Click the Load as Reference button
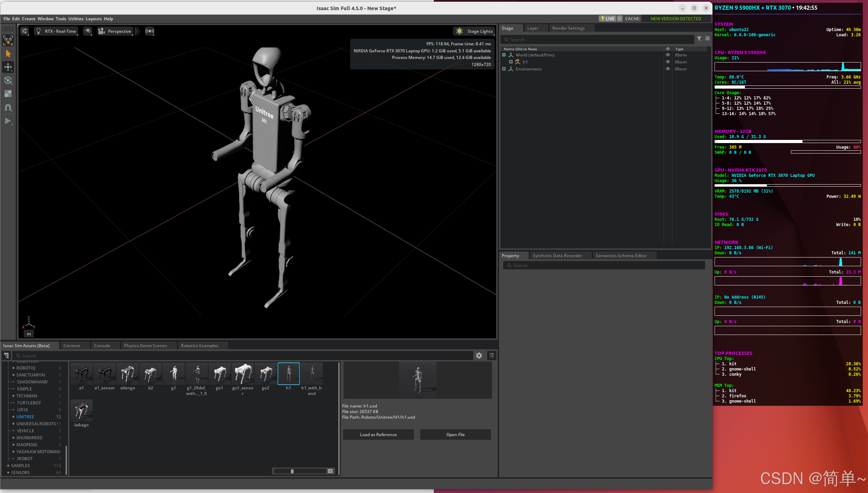Image resolution: width=868 pixels, height=493 pixels. tap(378, 435)
